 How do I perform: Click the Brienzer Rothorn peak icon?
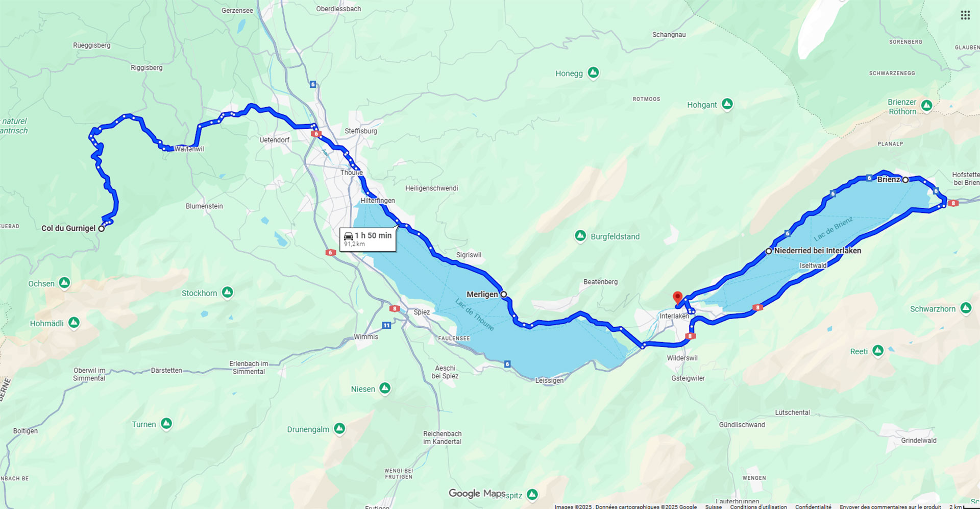coord(927,106)
